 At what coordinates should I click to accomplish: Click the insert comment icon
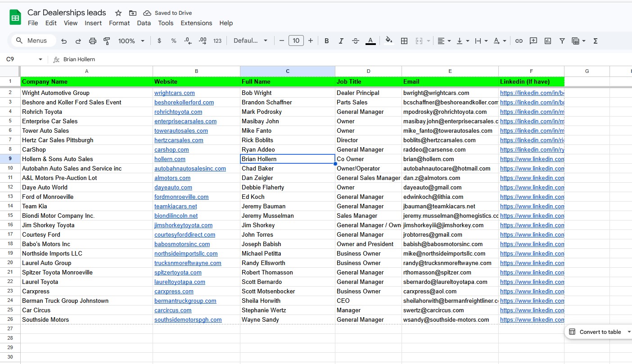coord(533,41)
